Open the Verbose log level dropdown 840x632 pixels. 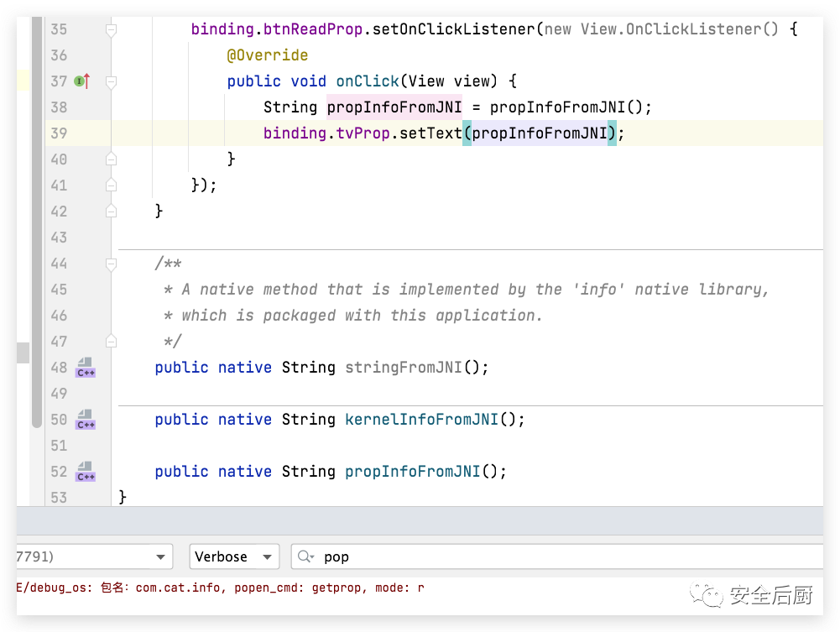234,556
